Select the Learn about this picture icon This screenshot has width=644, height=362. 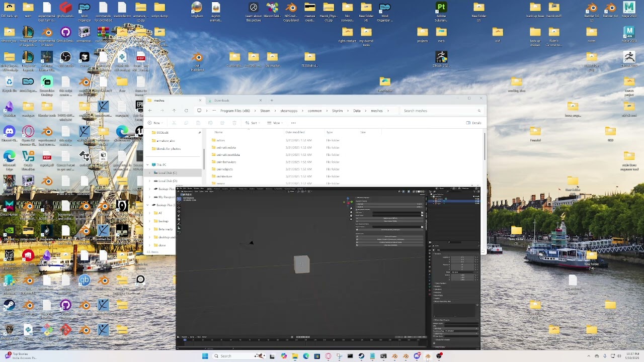254,11
